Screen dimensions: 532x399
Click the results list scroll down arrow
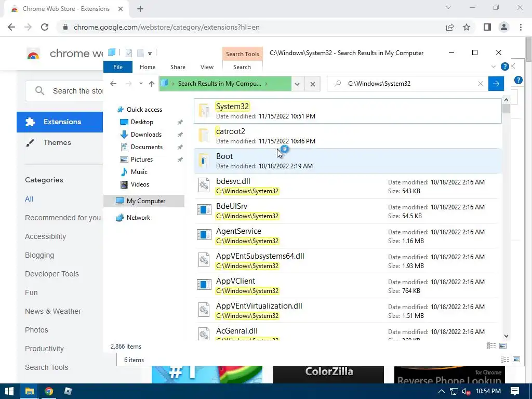coord(506,336)
